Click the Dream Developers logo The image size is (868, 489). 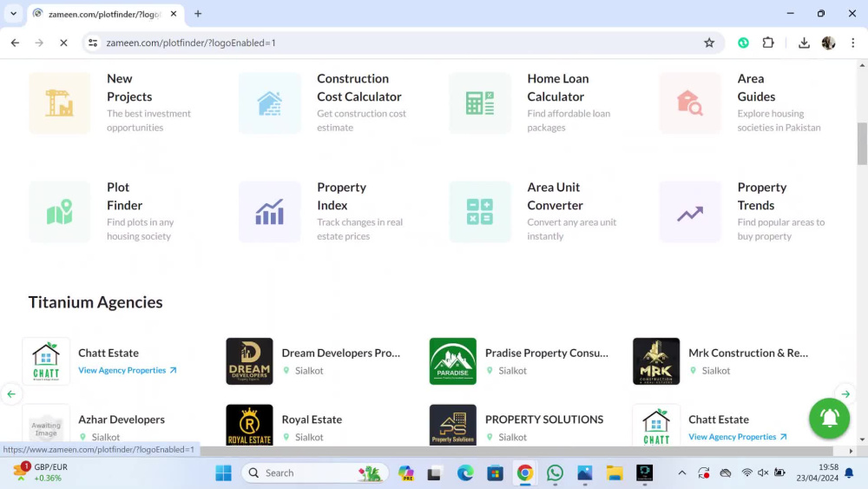[x=249, y=361]
